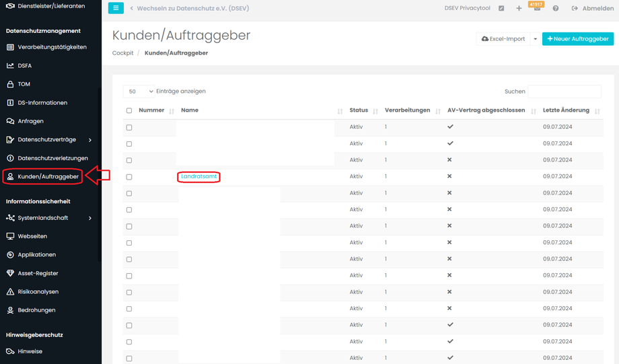Open dropdown arrow next to Excel-Import
The image size is (619, 364).
pyautogui.click(x=536, y=39)
